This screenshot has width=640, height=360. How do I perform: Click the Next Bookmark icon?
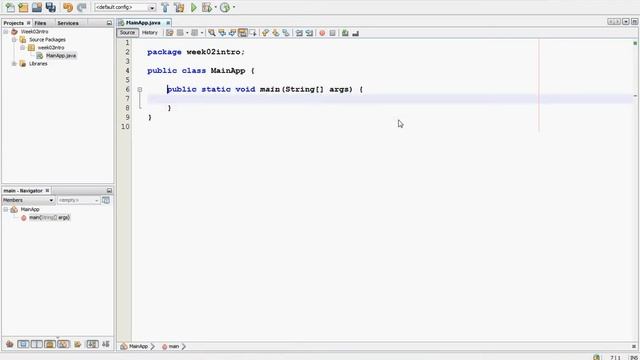coord(276,33)
